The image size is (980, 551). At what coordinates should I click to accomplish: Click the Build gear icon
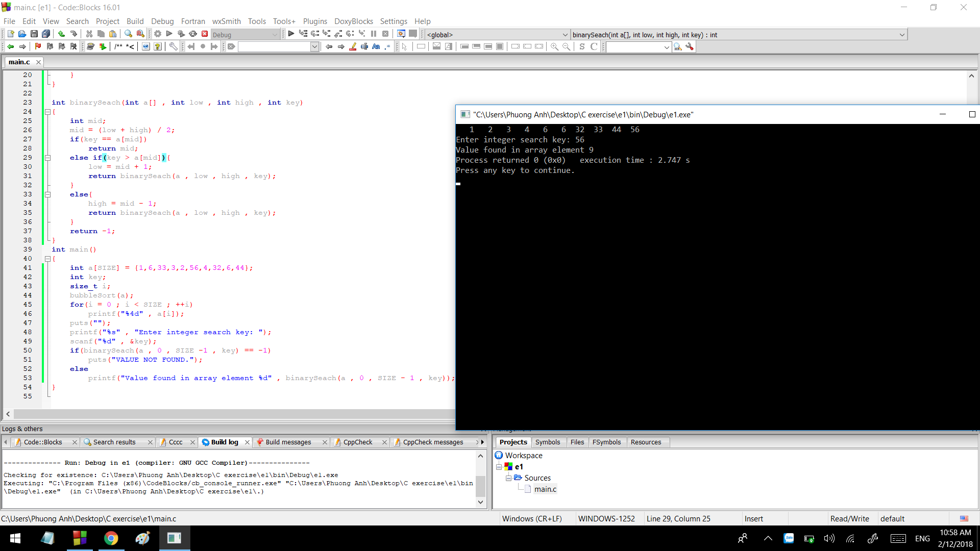click(158, 34)
